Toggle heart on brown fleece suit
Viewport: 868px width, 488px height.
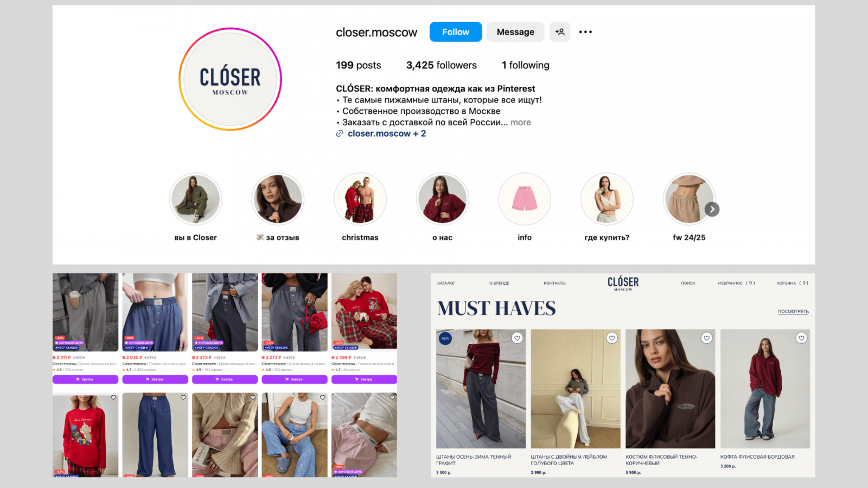[x=706, y=338]
